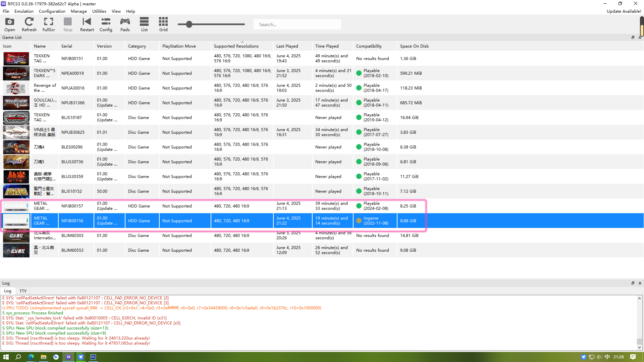Open the Config settings icon
Viewport: 644px width, 362px height.
coord(106,24)
